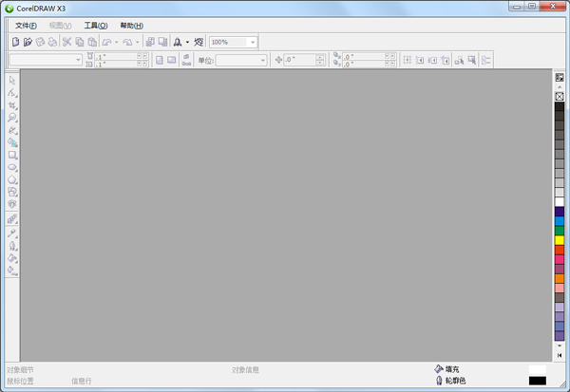
Task: Select the Basic Shapes tool
Action: 12,192
